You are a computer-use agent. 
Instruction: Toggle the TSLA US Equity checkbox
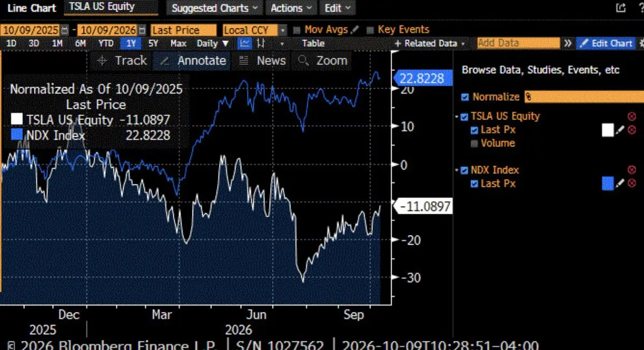[465, 117]
